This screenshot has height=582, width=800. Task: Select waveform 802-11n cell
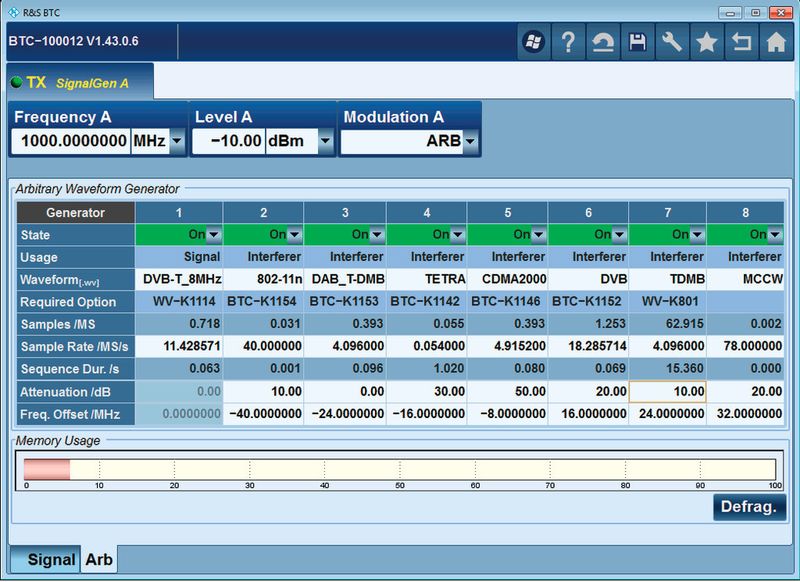tap(263, 279)
